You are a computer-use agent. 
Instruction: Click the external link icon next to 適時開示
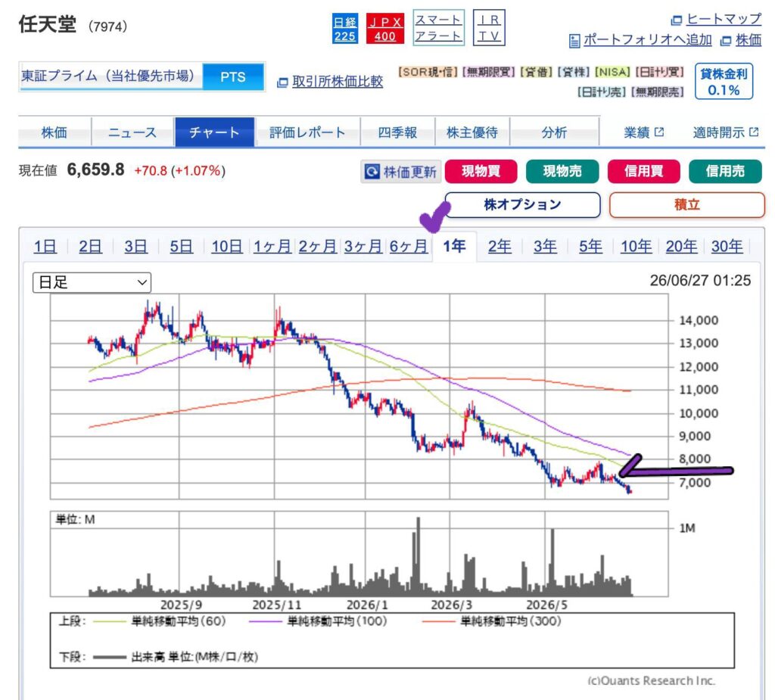754,132
